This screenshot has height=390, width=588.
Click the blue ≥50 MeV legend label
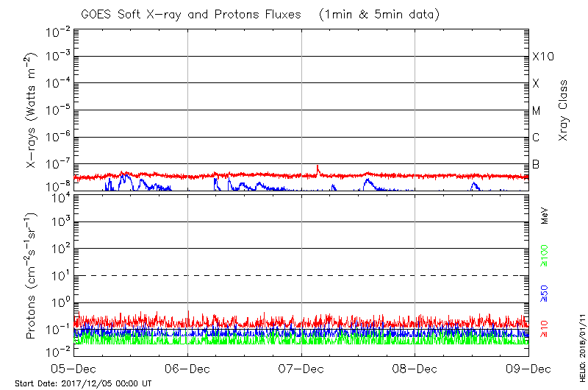(x=545, y=294)
